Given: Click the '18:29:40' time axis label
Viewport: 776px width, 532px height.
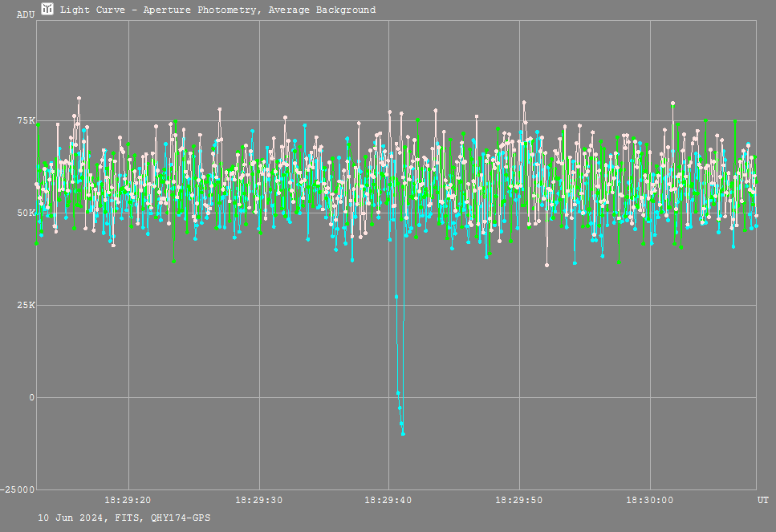Looking at the screenshot, I should (x=388, y=501).
